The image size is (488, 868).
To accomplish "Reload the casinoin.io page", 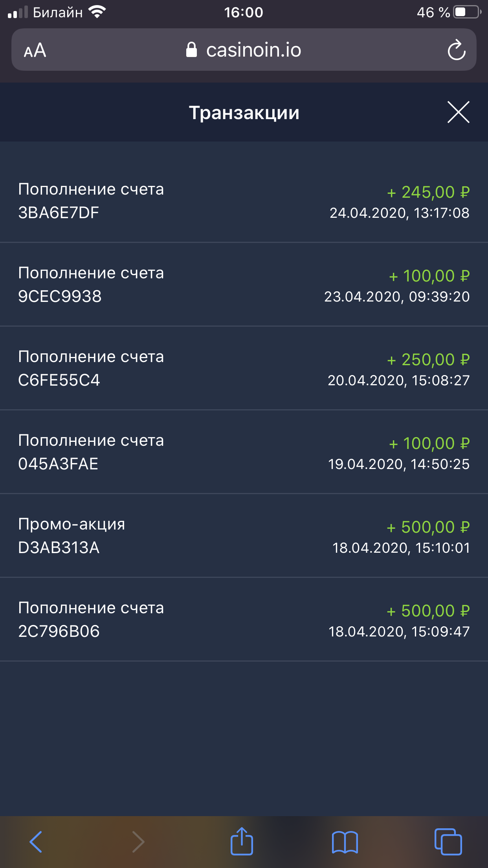I will coord(456,50).
